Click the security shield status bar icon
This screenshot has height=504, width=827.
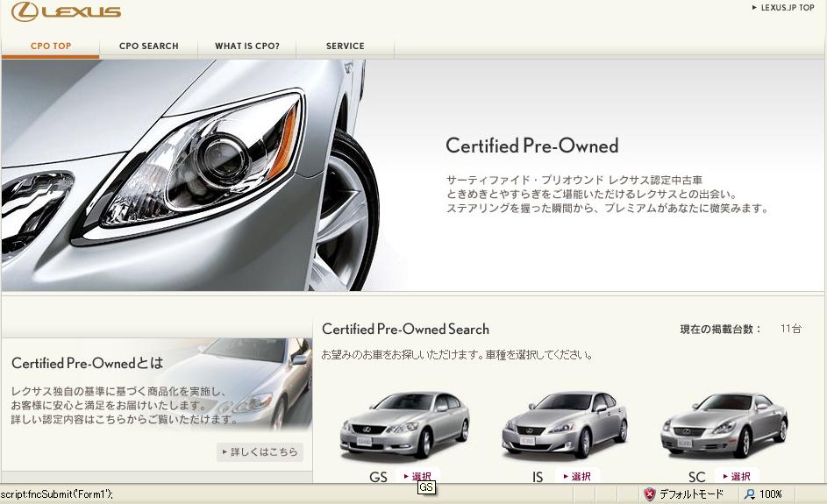pos(649,494)
